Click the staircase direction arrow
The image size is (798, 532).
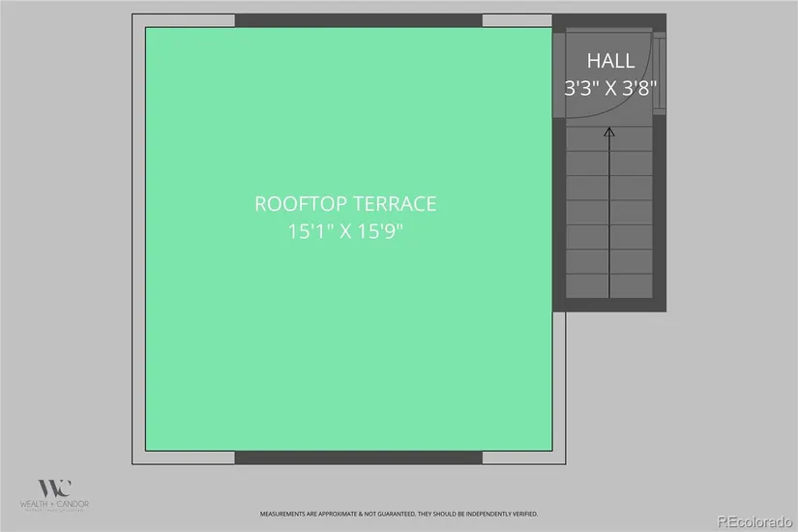click(609, 213)
